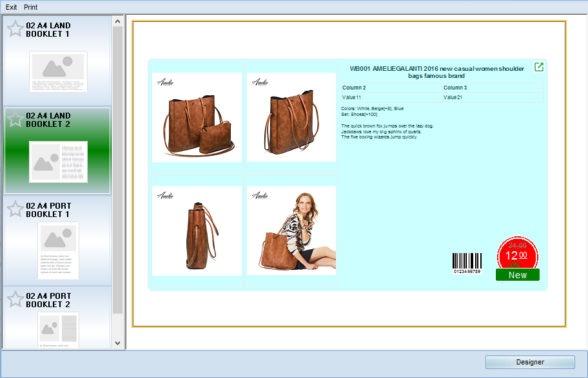Choose the 02 A4 PORT BOOKLET 2 thumbnail
This screenshot has width=588, height=378.
pos(58,330)
